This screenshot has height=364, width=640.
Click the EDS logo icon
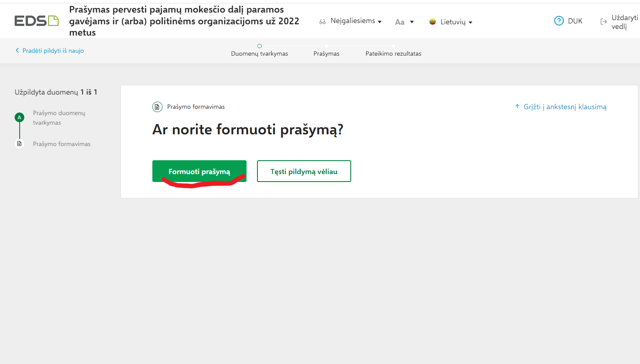(x=36, y=21)
